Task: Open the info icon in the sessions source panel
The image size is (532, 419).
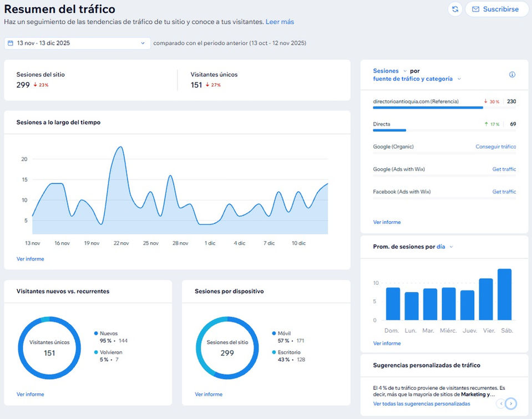Action: tap(512, 75)
